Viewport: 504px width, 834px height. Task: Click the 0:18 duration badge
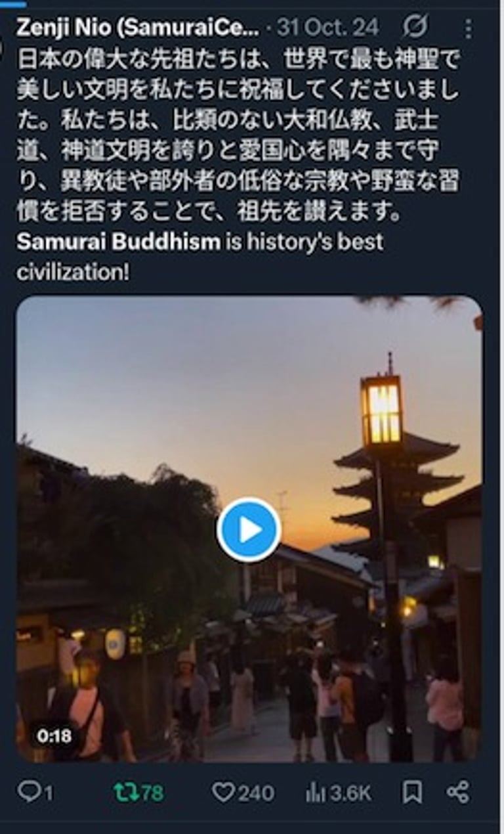point(54,736)
